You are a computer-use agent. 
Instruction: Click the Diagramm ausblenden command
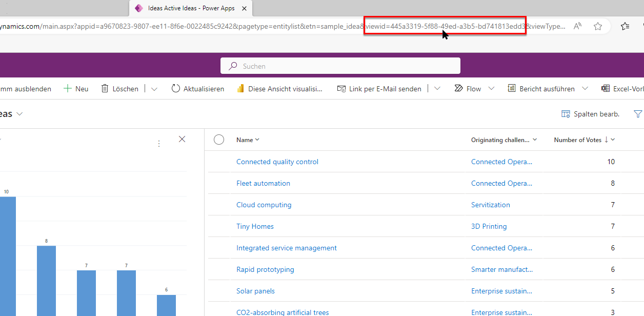pos(26,89)
